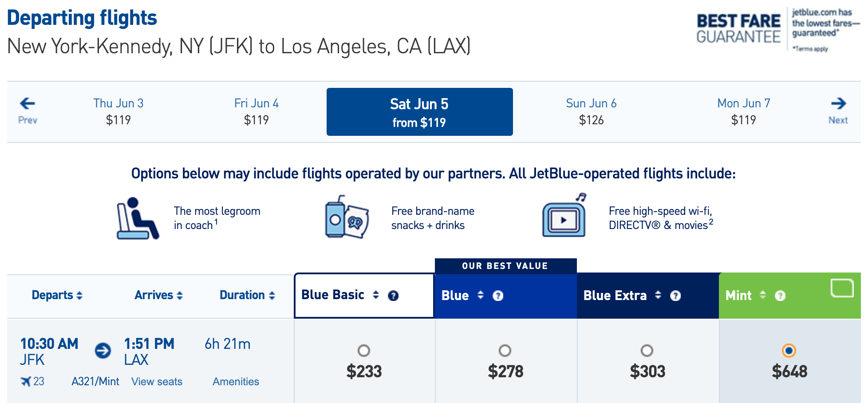Click the legroom seat icon
Image resolution: width=868 pixels, height=403 pixels.
tap(137, 218)
